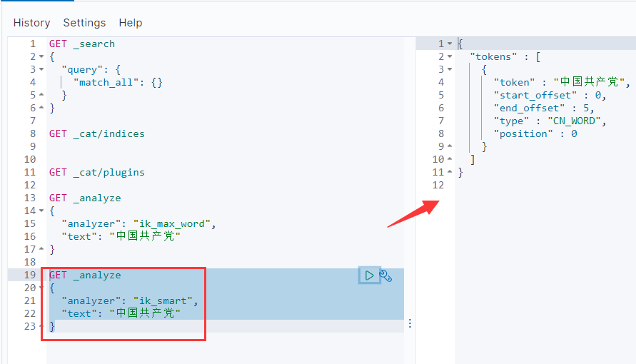Click the editor/output pane divider handle
The width and height of the screenshot is (636, 364).
[410, 323]
